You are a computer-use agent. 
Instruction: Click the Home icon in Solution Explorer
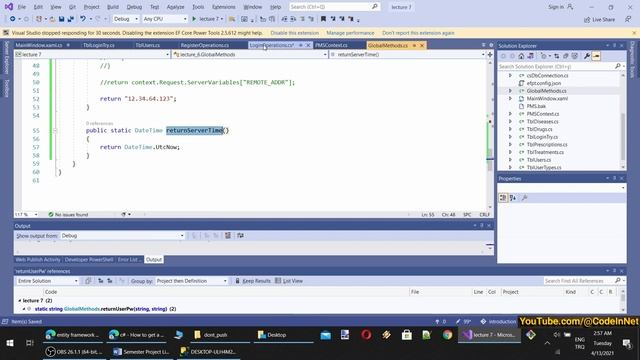click(521, 56)
